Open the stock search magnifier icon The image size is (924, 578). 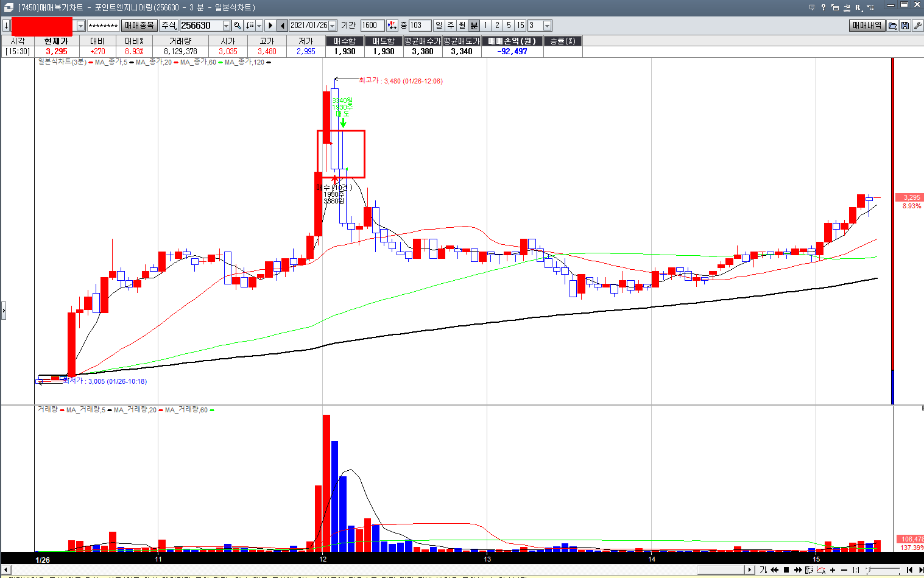click(237, 26)
